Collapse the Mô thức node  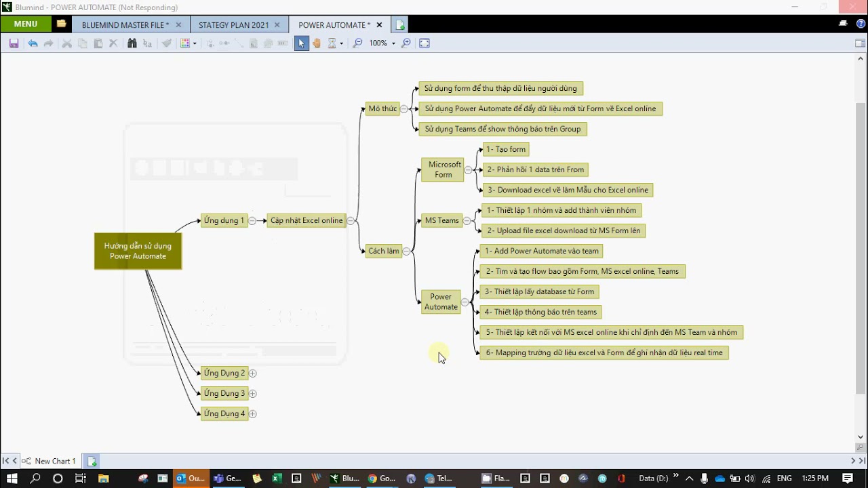(x=404, y=109)
